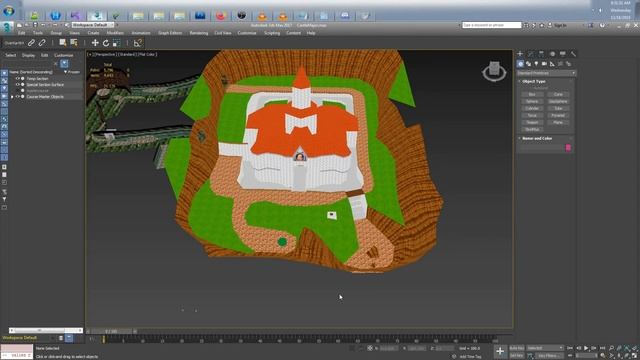640x360 pixels.
Task: Click the Sphere primitive button
Action: pos(532,101)
